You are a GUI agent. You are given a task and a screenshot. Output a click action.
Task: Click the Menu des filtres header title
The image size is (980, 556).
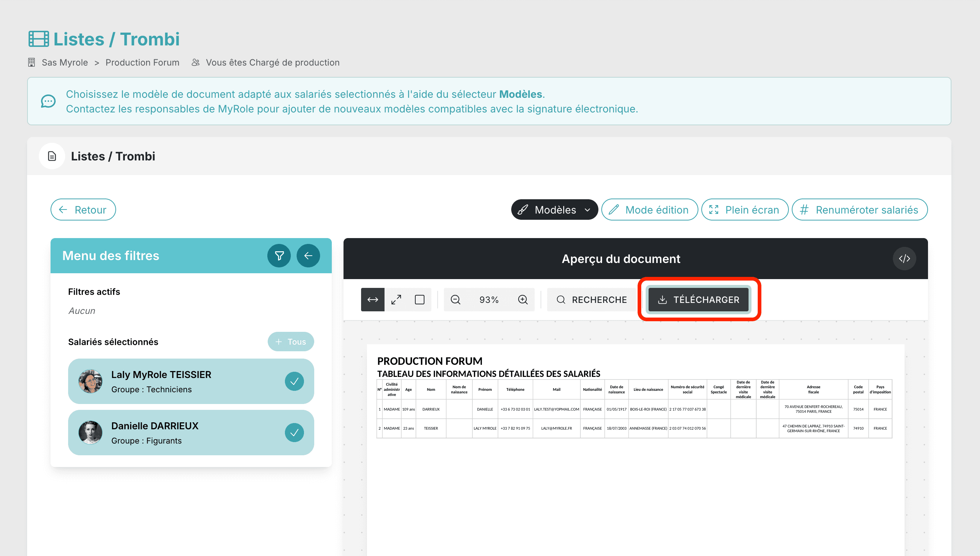[110, 255]
